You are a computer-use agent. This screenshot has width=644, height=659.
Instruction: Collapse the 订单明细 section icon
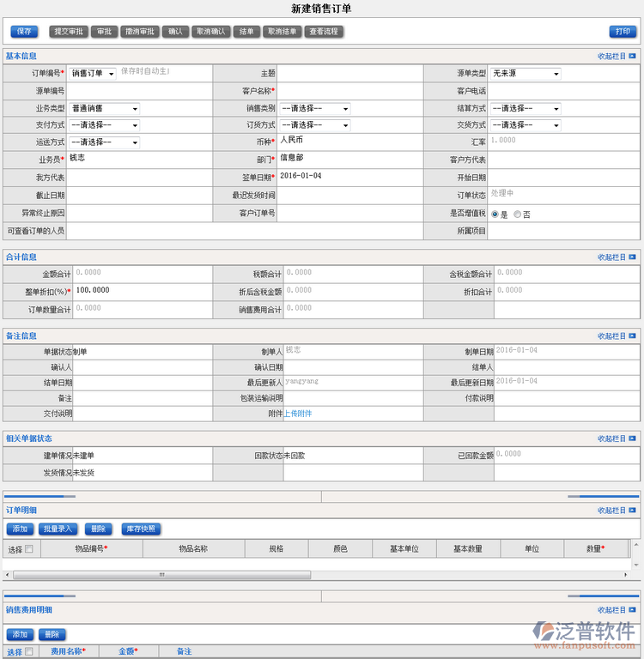pos(632,511)
